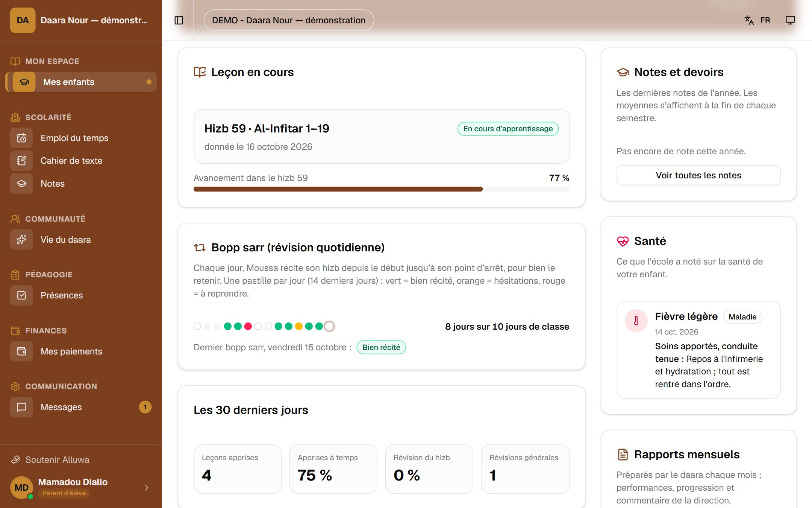
Task: Click the En cours d'apprentissage badge
Action: click(508, 129)
